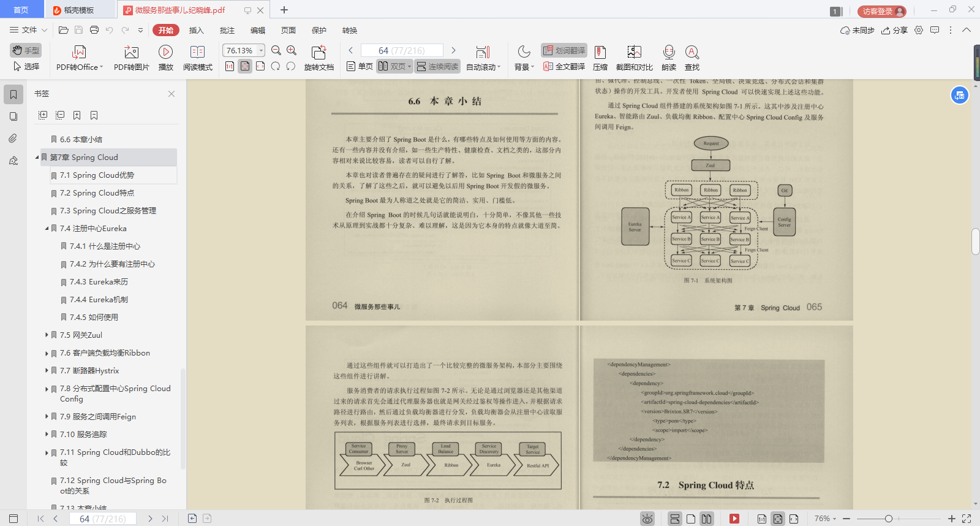Open the find (查找) tool
Screen dimensions: 980x526
pos(692,58)
